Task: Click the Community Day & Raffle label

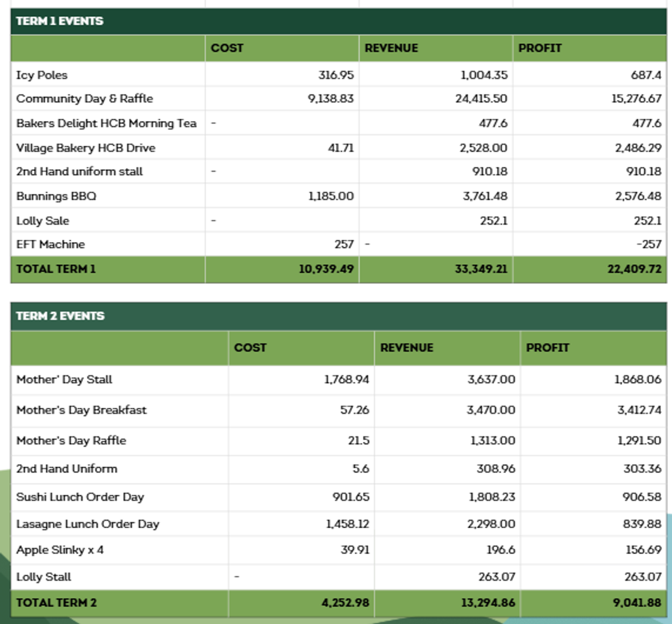Action: pos(85,99)
